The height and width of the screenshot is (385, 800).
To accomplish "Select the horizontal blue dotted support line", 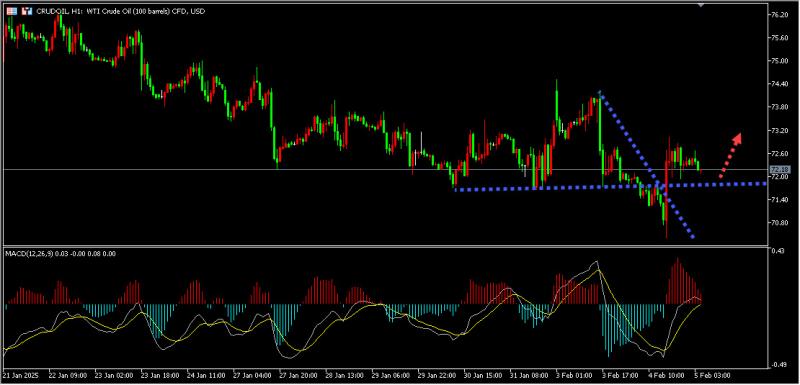I will click(x=610, y=187).
